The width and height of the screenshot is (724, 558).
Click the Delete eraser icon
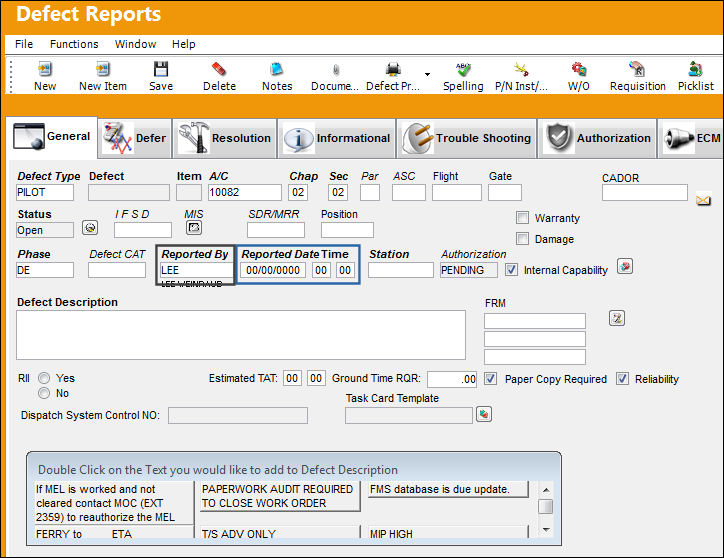coord(219,69)
